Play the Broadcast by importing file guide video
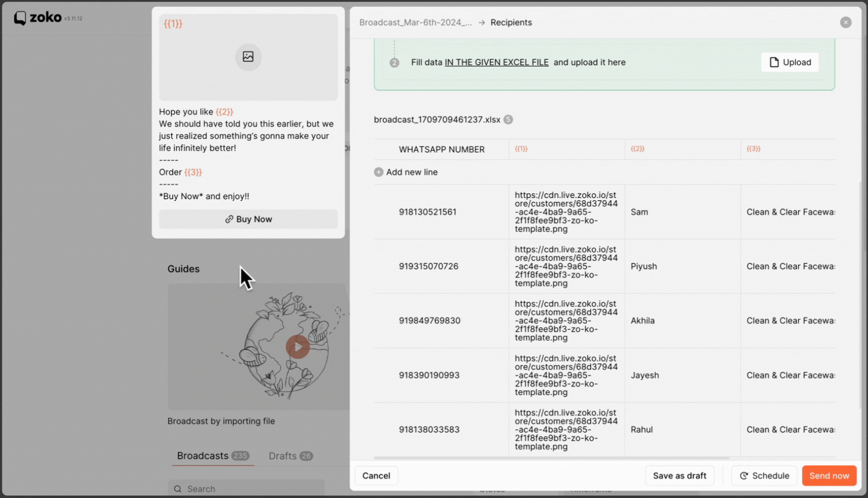Screen dimensions: 868x498 [x=297, y=347]
